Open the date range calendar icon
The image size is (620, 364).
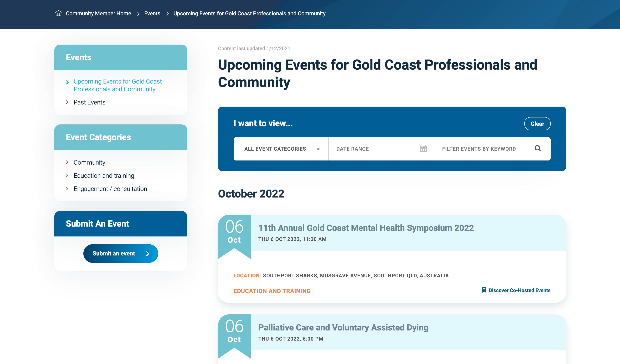tap(423, 149)
